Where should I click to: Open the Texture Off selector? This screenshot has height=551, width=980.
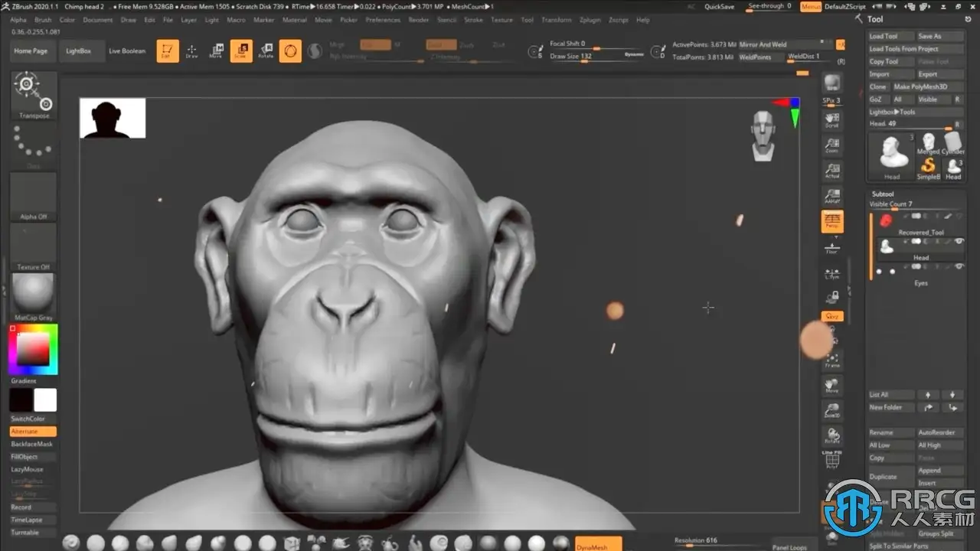tap(34, 245)
